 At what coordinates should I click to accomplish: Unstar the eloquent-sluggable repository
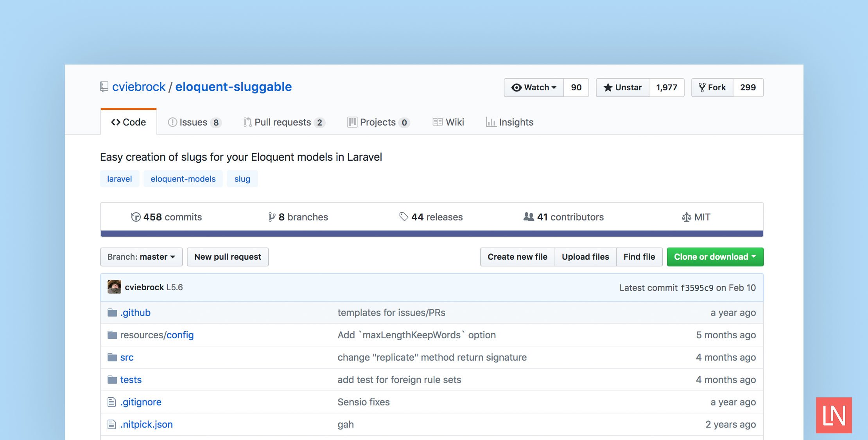point(622,88)
